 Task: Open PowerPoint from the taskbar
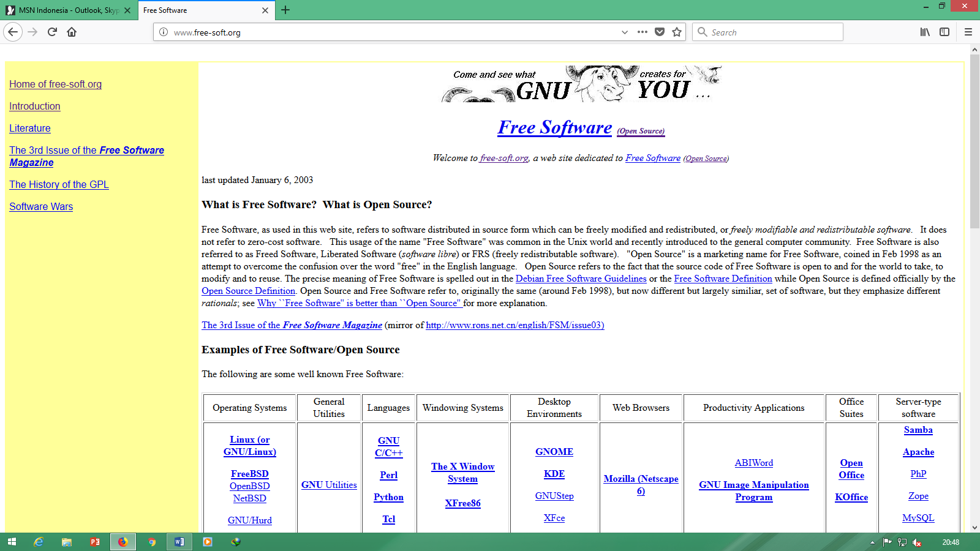pyautogui.click(x=95, y=542)
